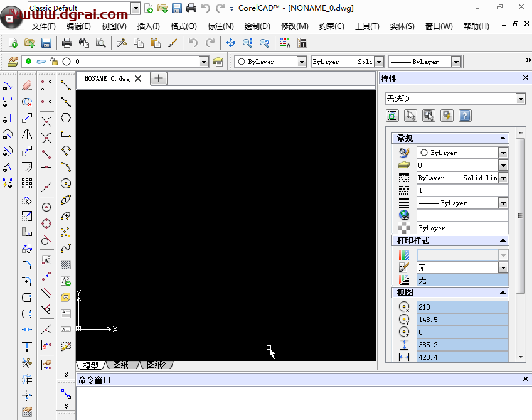Click the Quick Select icon in Properties

point(392,116)
